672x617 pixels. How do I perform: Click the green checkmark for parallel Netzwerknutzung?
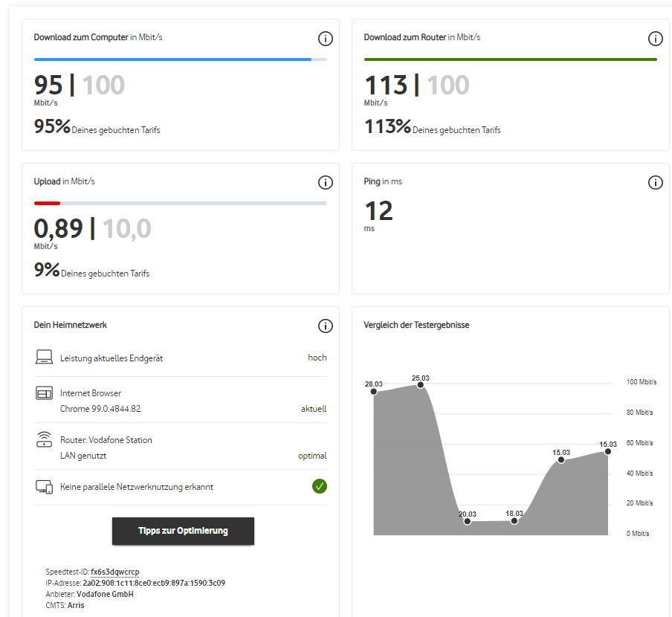(320, 486)
